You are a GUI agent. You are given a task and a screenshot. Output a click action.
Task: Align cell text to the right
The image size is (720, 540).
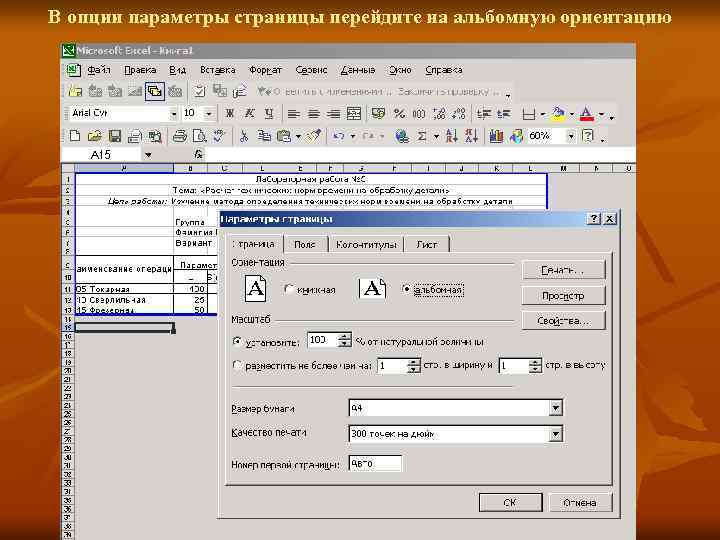click(x=334, y=113)
